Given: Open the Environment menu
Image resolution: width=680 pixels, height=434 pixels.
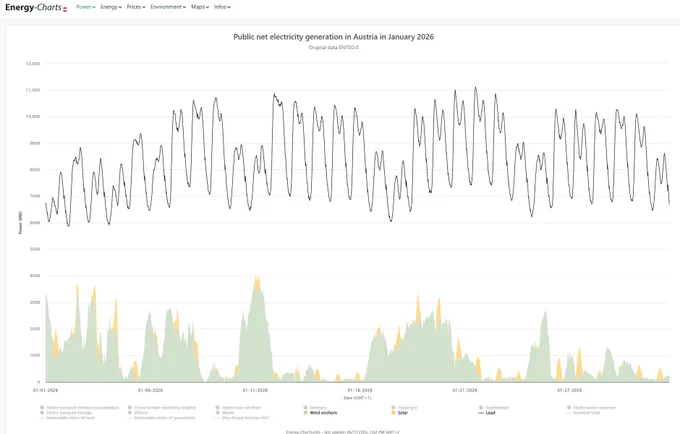Looking at the screenshot, I should point(168,7).
